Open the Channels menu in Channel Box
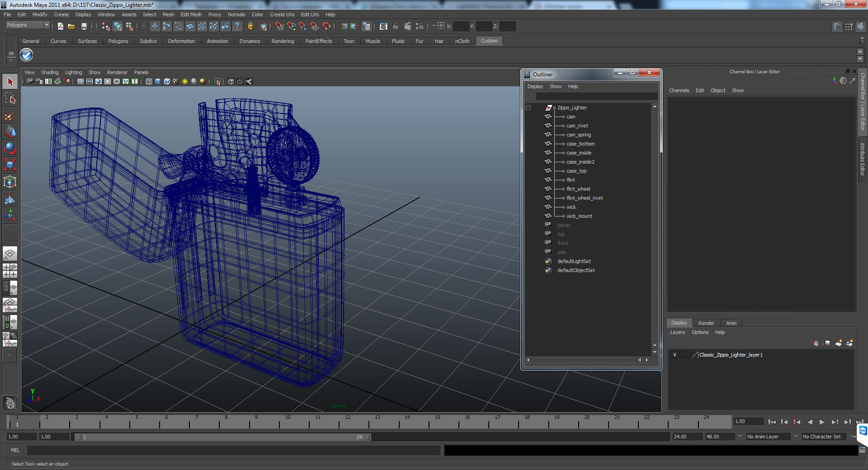Image resolution: width=868 pixels, height=470 pixels. tap(679, 90)
